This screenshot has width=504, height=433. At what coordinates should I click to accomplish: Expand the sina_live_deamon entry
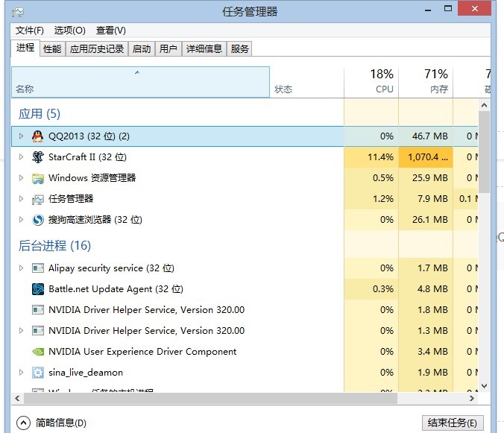click(x=21, y=373)
